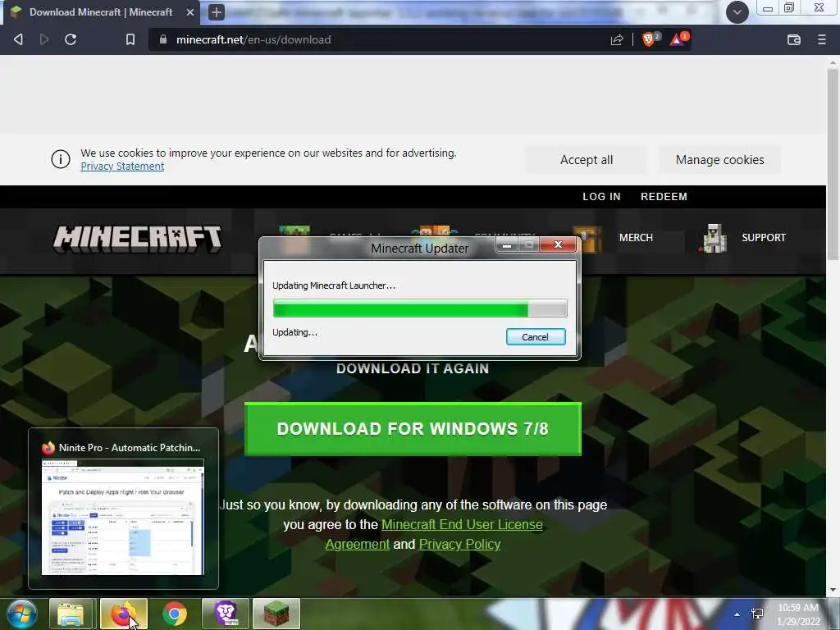The width and height of the screenshot is (840, 630).
Task: Click the browser forward arrow
Action: pyautogui.click(x=44, y=39)
